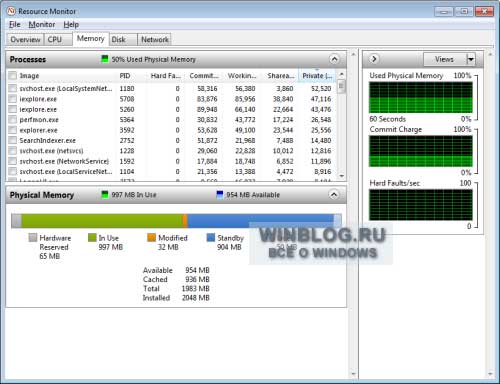
Task: Click the Cached 936 MB value
Action: [x=197, y=279]
